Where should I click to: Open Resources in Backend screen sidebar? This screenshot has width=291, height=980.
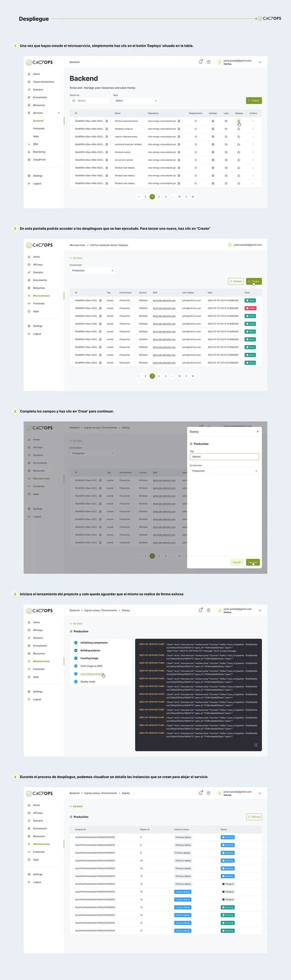pos(39,105)
